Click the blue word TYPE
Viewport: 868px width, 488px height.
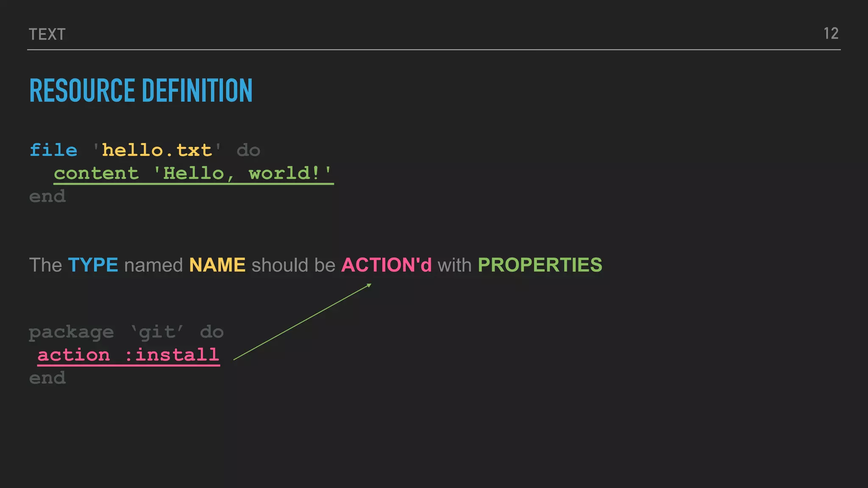(x=93, y=265)
